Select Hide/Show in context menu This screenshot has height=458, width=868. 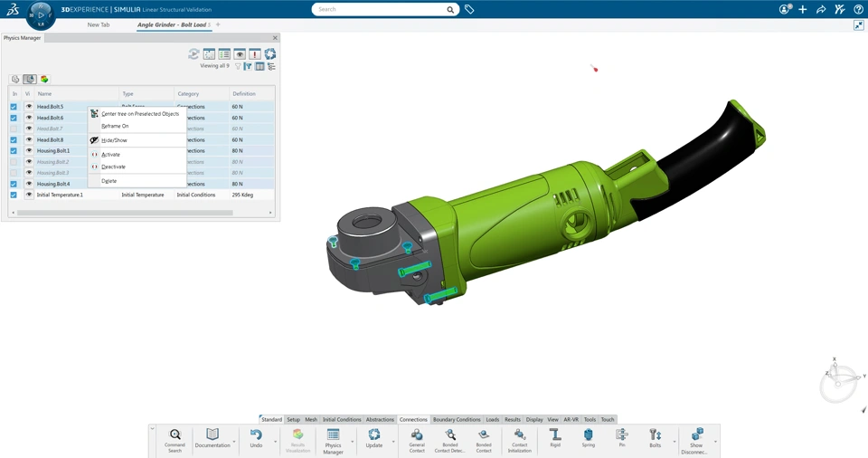pyautogui.click(x=114, y=140)
